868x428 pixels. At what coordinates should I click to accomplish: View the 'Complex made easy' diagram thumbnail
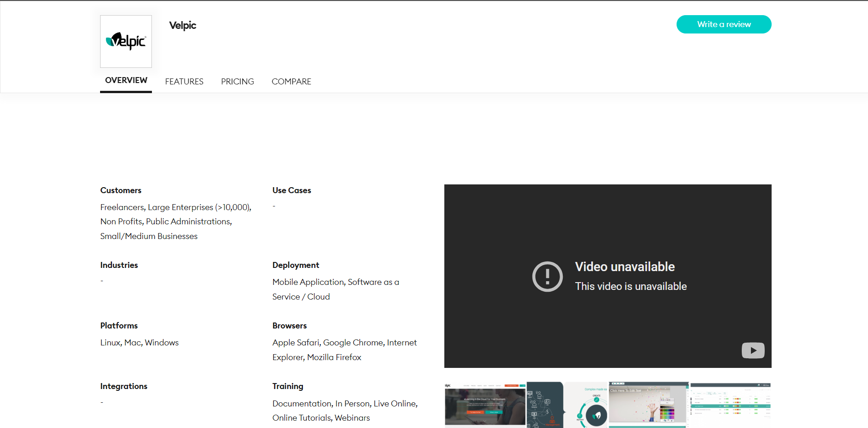[x=567, y=405]
